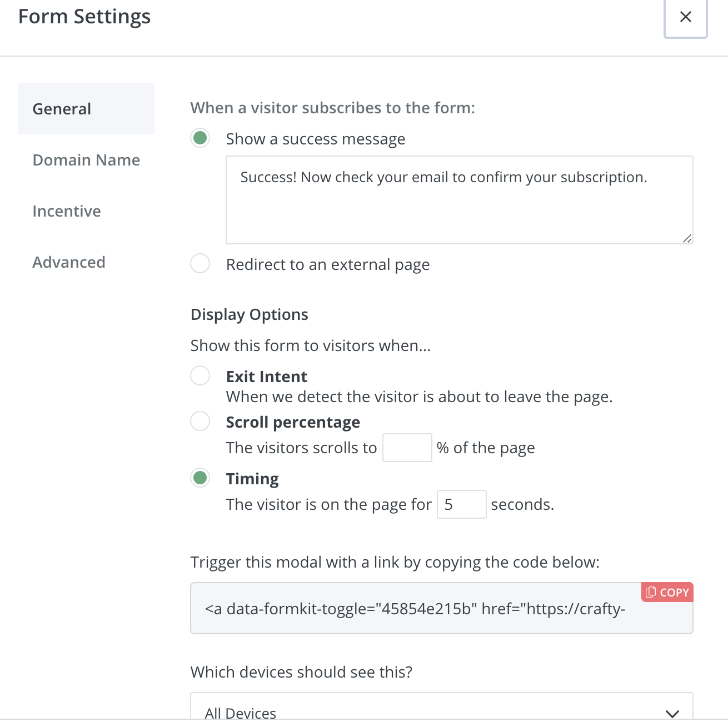Click the success message text area

(459, 200)
